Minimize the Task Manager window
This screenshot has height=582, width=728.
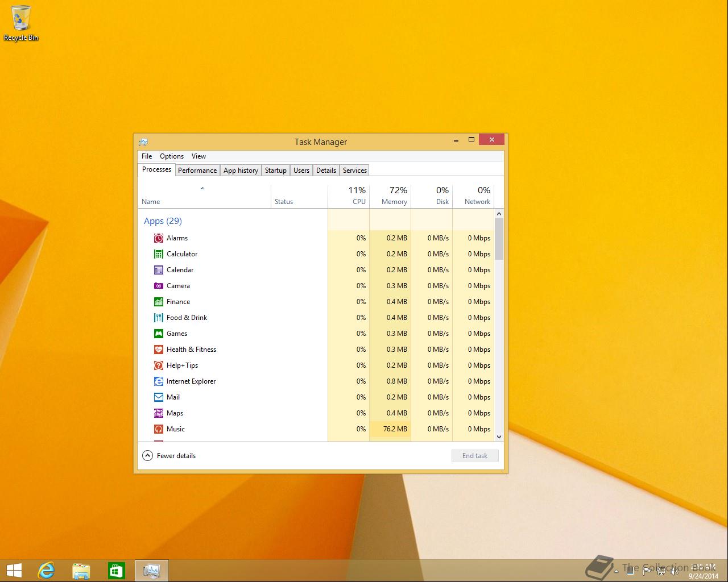[x=456, y=140]
